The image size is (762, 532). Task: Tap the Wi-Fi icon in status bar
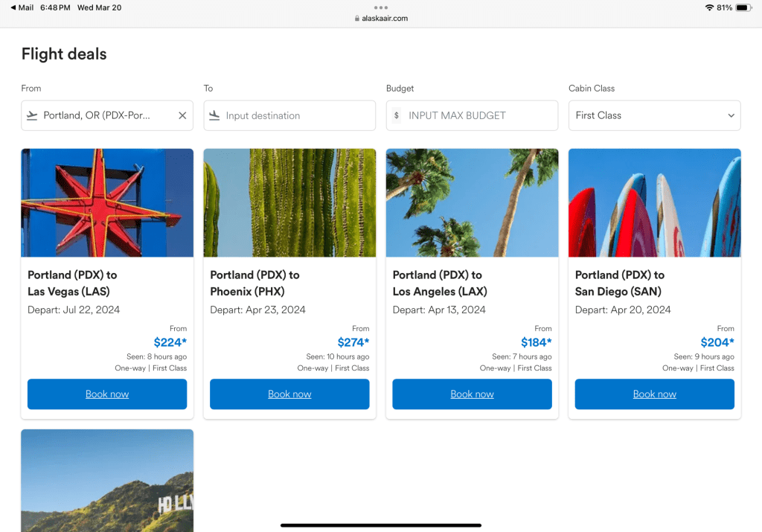point(709,7)
